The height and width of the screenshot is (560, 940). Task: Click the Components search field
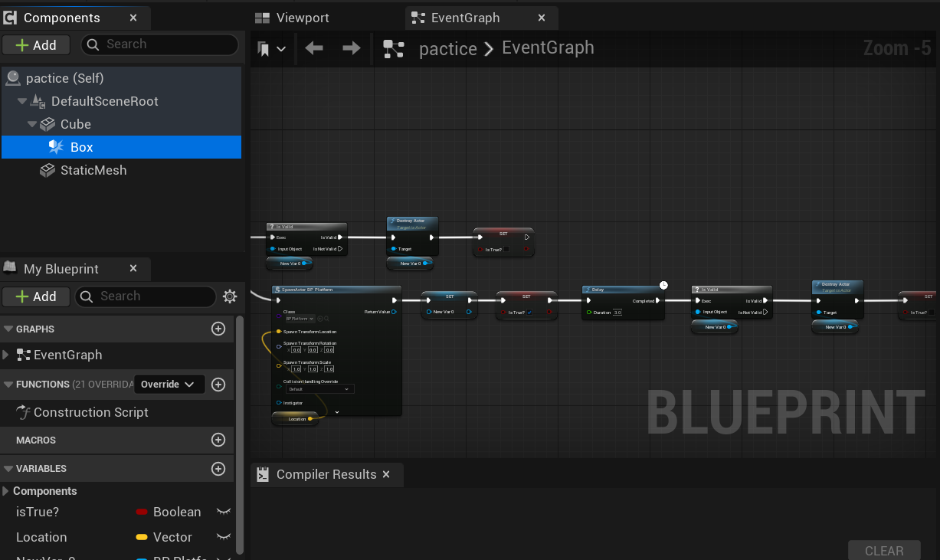(x=159, y=44)
